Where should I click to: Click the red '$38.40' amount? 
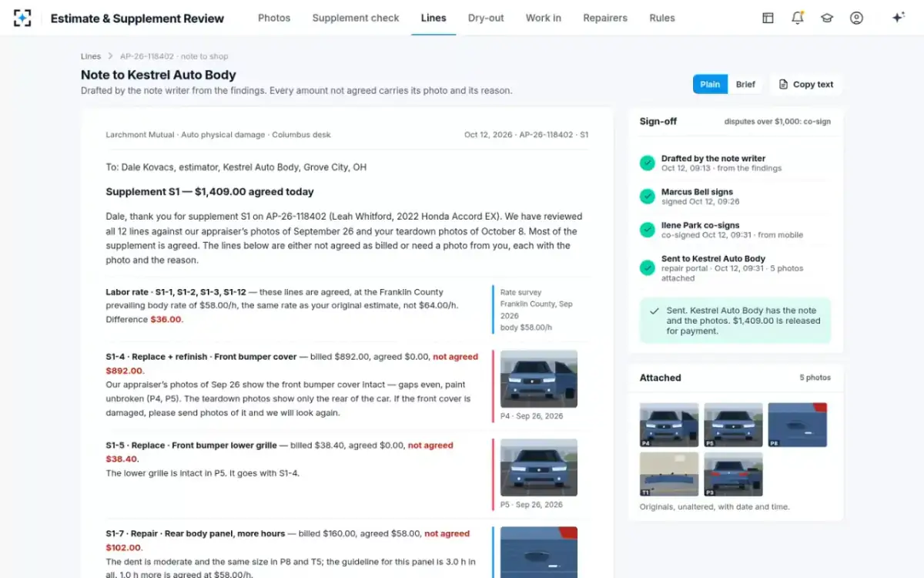[x=121, y=459]
